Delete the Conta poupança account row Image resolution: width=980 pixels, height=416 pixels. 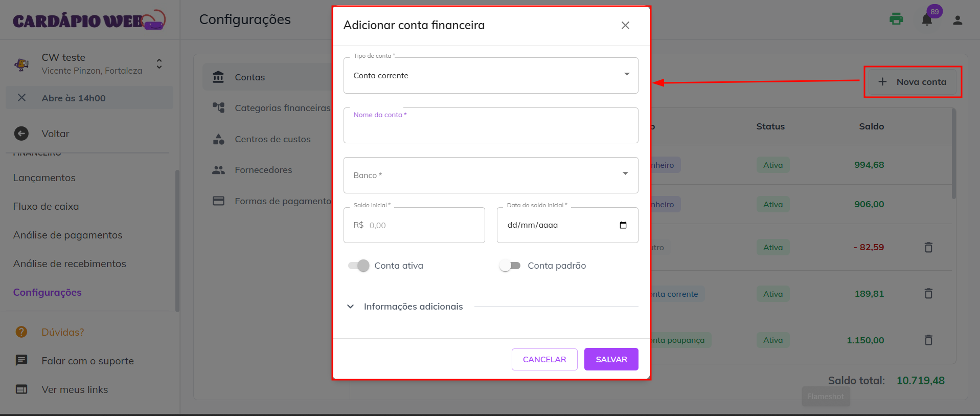point(928,340)
